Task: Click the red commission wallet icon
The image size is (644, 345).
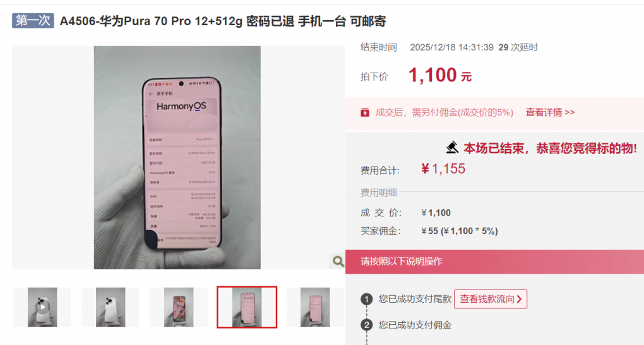Action: [365, 112]
